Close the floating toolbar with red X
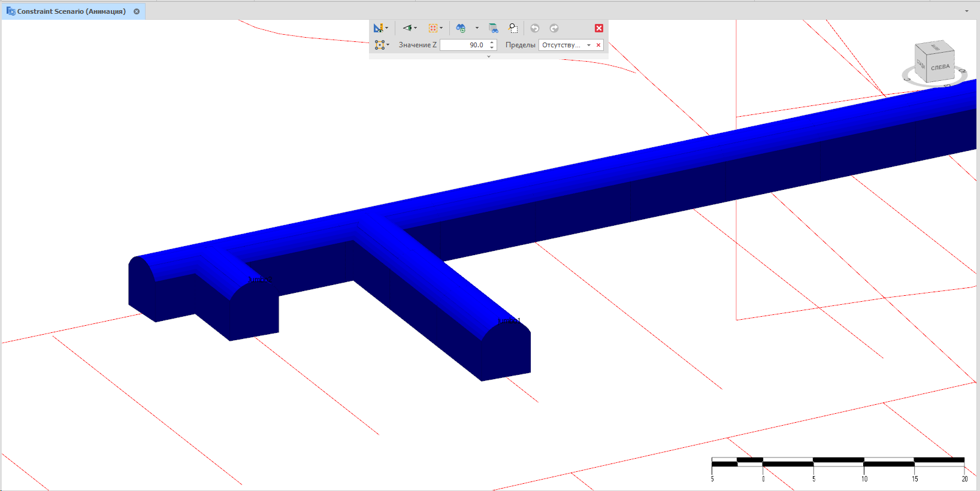The width and height of the screenshot is (980, 491). (599, 28)
